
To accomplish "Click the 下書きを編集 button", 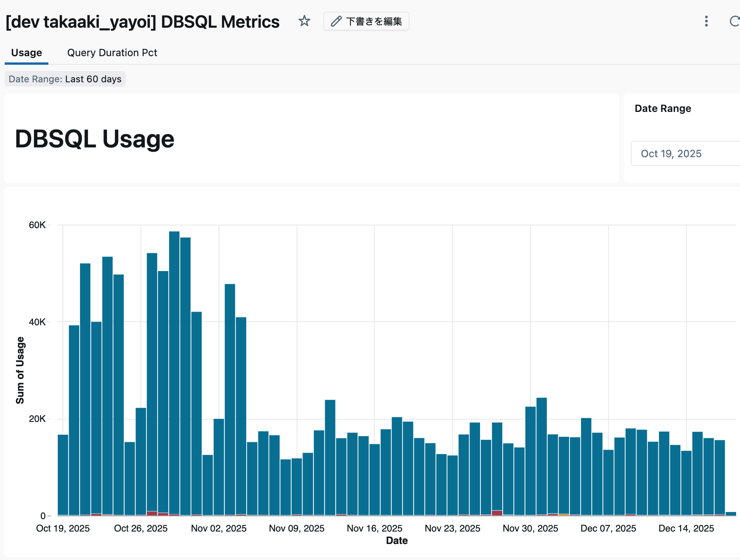I will pos(366,21).
